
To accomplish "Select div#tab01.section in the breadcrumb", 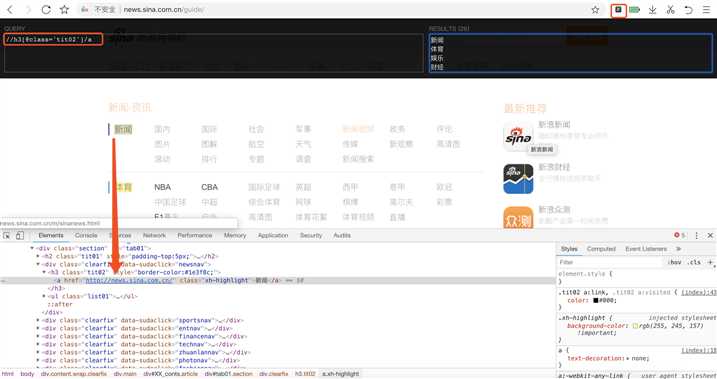I will click(x=228, y=374).
